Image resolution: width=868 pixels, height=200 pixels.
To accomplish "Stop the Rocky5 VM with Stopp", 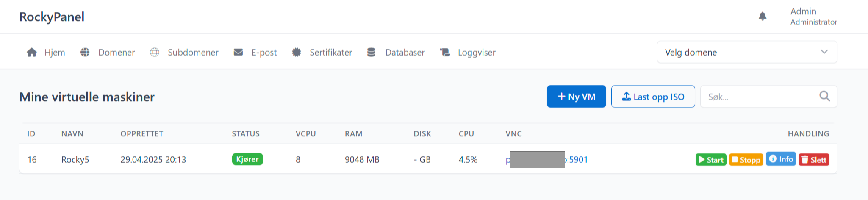I will click(x=746, y=160).
